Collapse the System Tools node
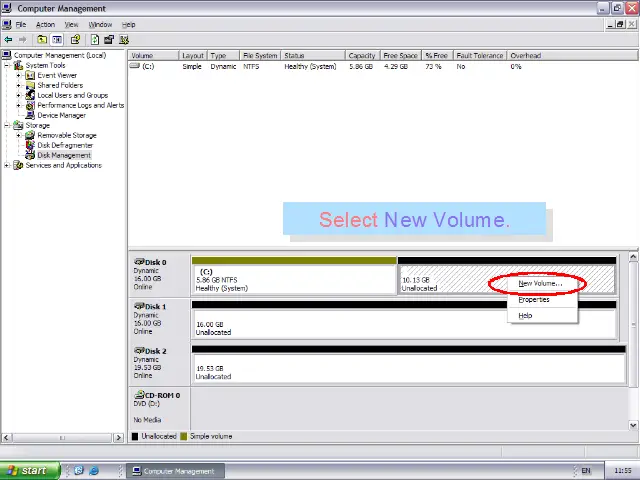 point(7,65)
